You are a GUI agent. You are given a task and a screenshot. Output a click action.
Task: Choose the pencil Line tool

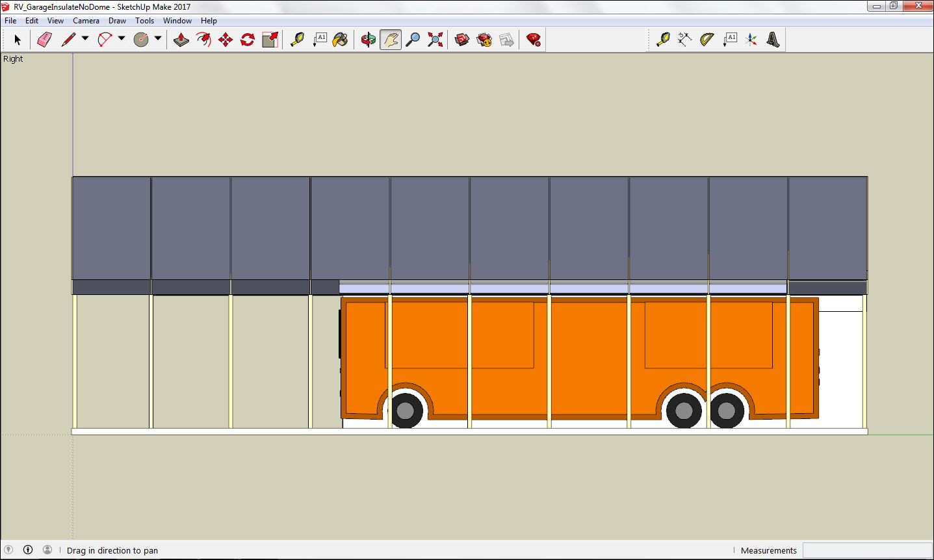pyautogui.click(x=68, y=40)
